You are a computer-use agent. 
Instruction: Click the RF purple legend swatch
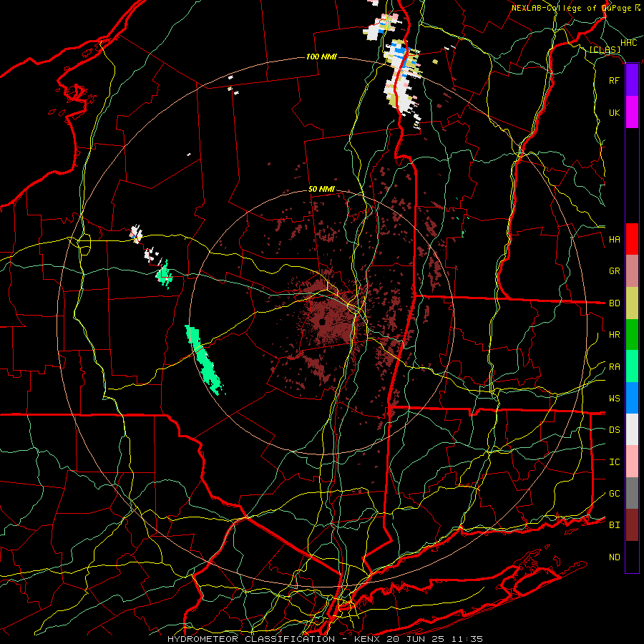tap(632, 80)
